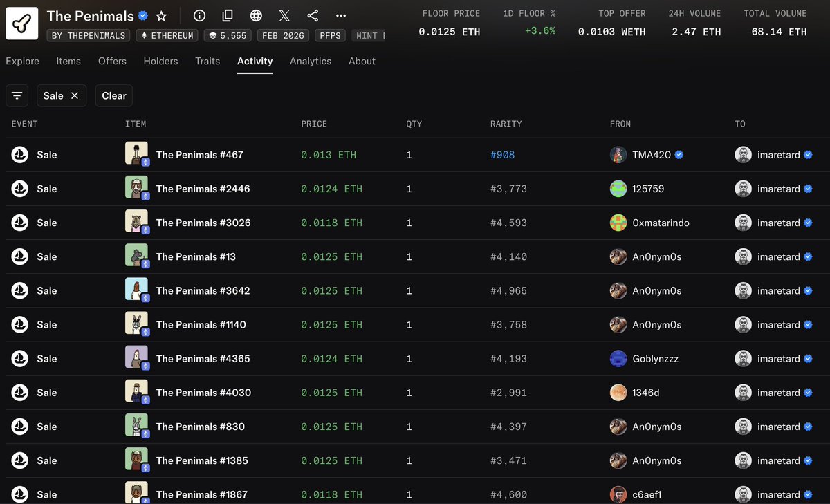The height and width of the screenshot is (504, 830).
Task: Open seller 1346d profile
Action: pos(646,393)
